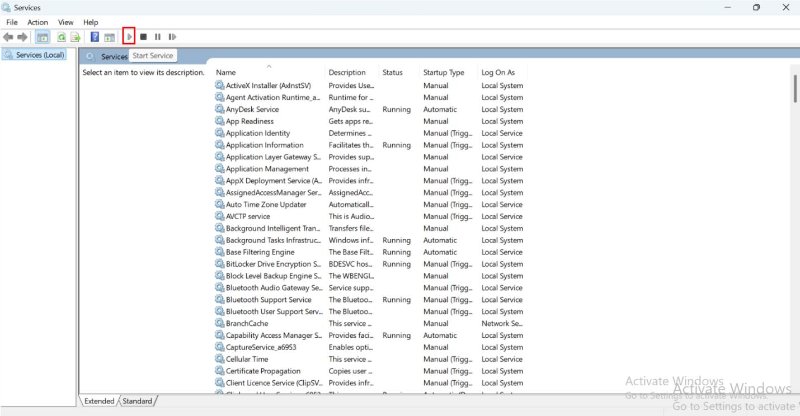Click the gear icon beside Cellular Time
The height and width of the screenshot is (416, 800).
[219, 359]
